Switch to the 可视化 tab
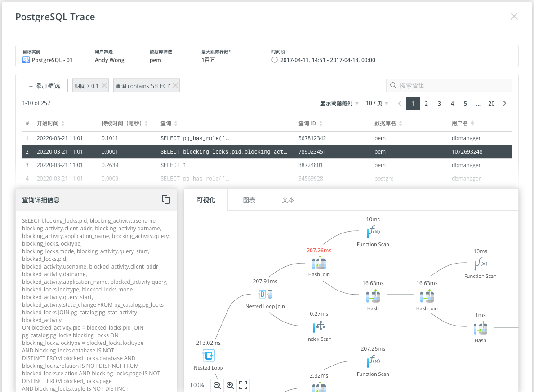Viewport: 534px width, 392px height. pyautogui.click(x=206, y=200)
